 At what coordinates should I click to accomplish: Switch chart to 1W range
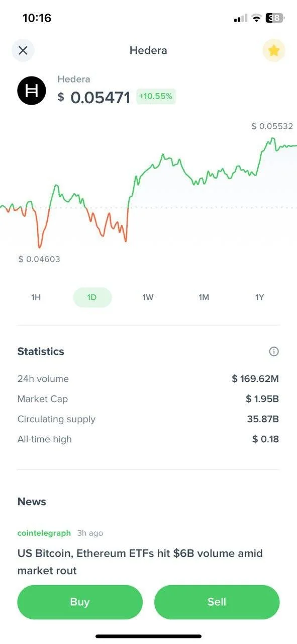pyautogui.click(x=148, y=297)
